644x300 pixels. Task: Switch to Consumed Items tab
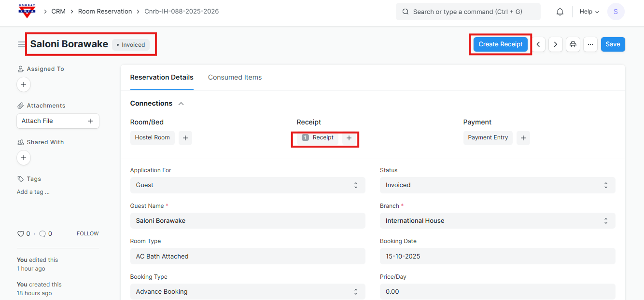pyautogui.click(x=235, y=77)
